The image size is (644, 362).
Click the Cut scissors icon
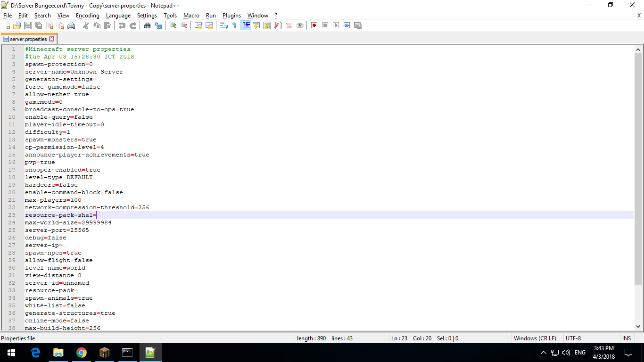pyautogui.click(x=86, y=25)
